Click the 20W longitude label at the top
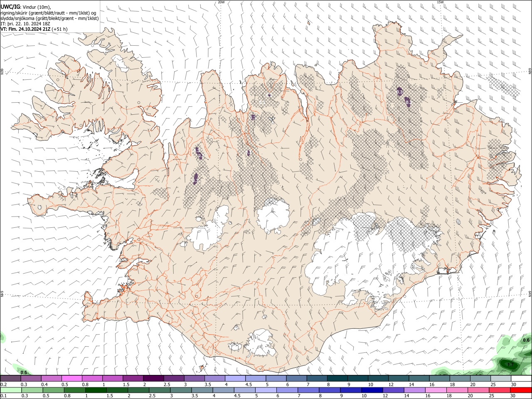The image size is (532, 399). click(x=222, y=2)
